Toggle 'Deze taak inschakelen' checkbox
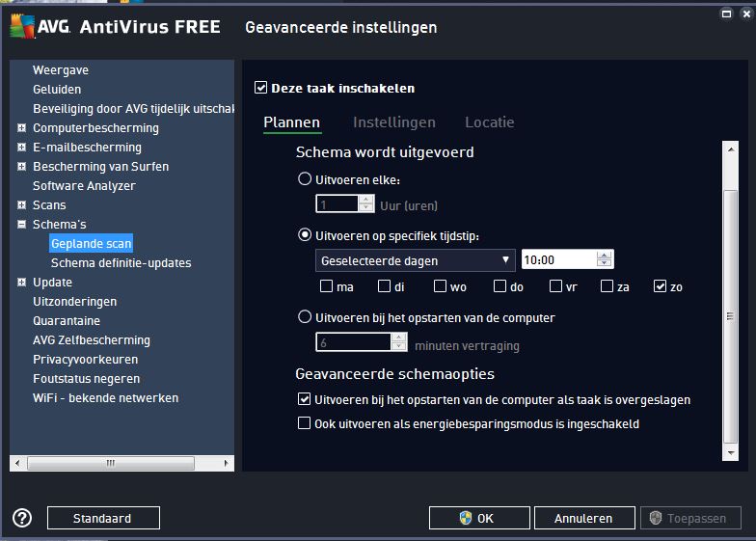This screenshot has height=541, width=756. [260, 88]
